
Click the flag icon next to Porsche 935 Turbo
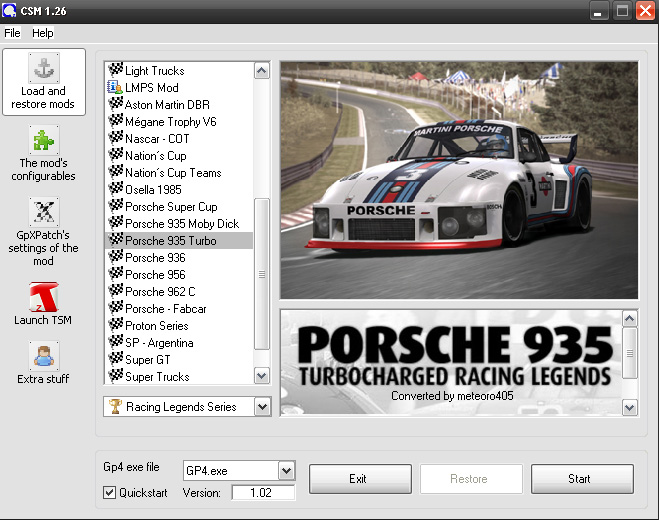coord(115,240)
